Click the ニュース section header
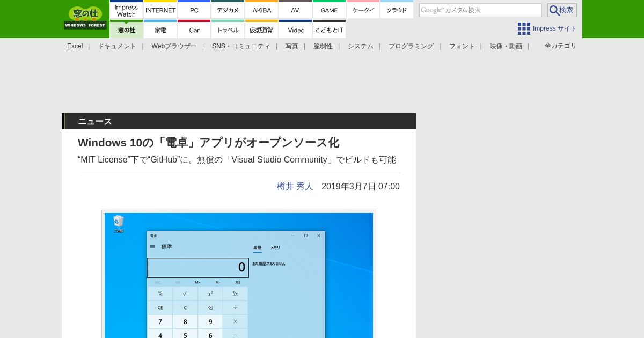The width and height of the screenshot is (644, 338). click(239, 121)
